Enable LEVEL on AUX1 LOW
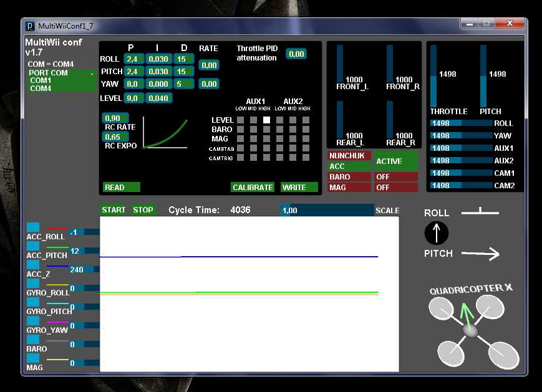Viewport: 542px width, 392px height. pos(241,120)
